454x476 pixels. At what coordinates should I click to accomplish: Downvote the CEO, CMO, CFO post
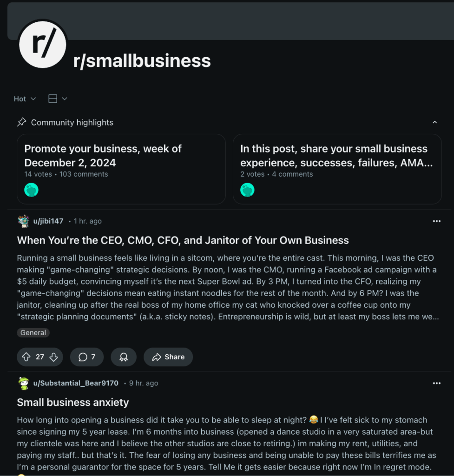tap(53, 357)
